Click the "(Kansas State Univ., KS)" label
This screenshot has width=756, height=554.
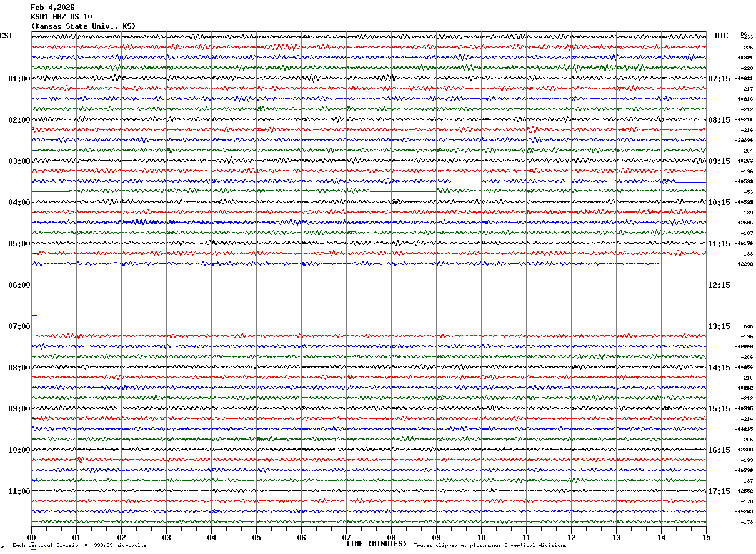point(83,26)
